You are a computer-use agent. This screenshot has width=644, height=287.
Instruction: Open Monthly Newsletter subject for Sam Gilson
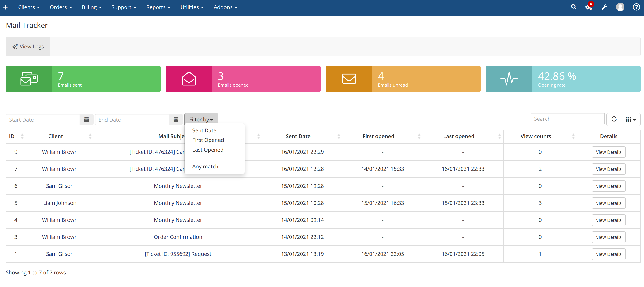tap(178, 186)
